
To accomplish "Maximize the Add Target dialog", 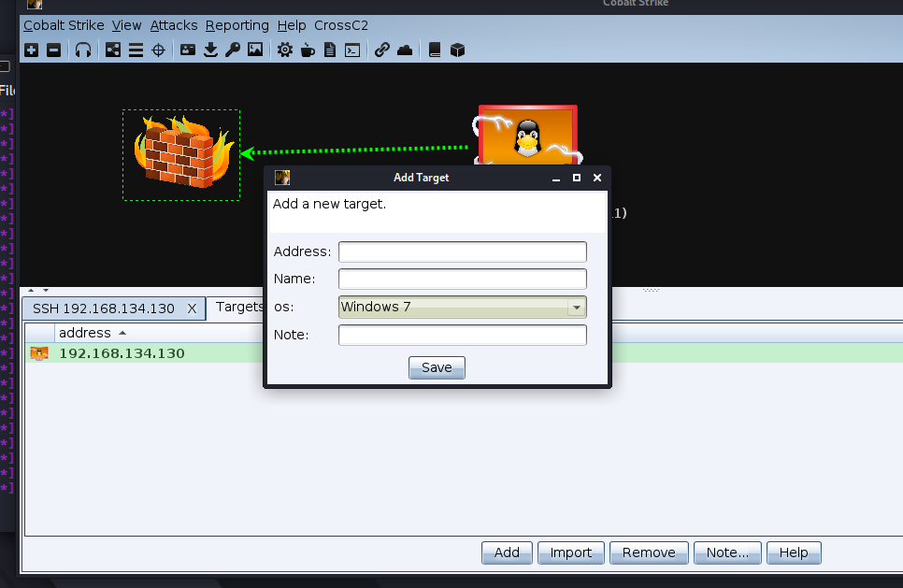I will pos(577,178).
